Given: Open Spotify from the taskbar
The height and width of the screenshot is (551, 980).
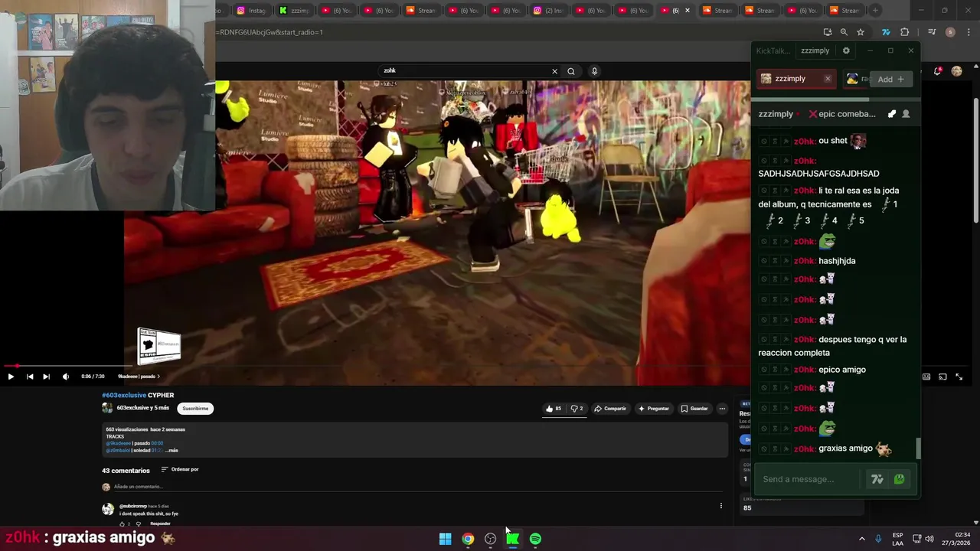Looking at the screenshot, I should coord(535,539).
